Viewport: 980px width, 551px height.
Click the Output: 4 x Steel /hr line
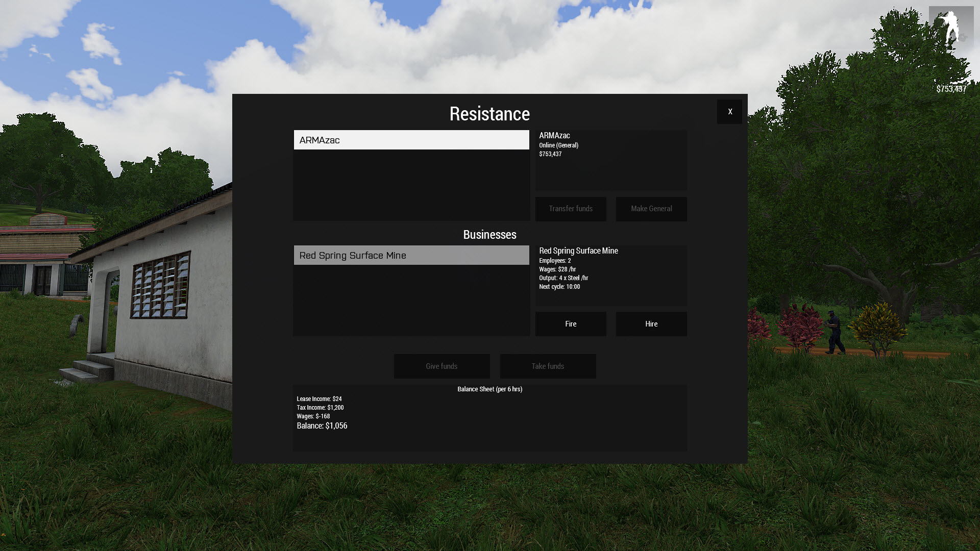(x=563, y=278)
